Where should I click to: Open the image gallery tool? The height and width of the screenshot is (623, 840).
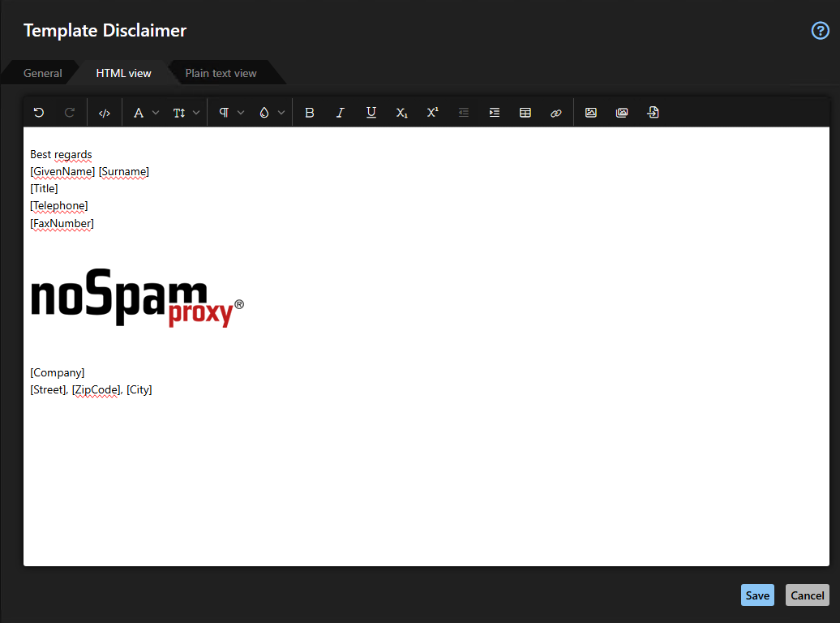click(622, 113)
